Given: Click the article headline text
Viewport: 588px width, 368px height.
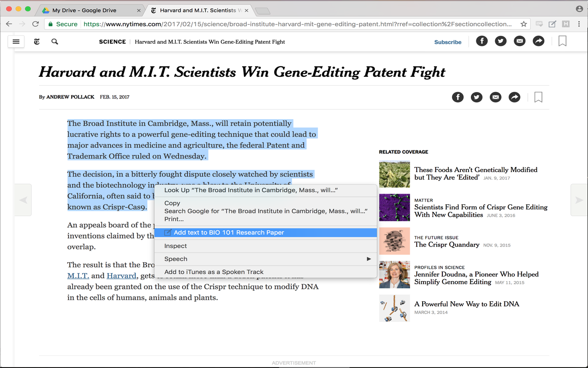Looking at the screenshot, I should click(x=242, y=72).
